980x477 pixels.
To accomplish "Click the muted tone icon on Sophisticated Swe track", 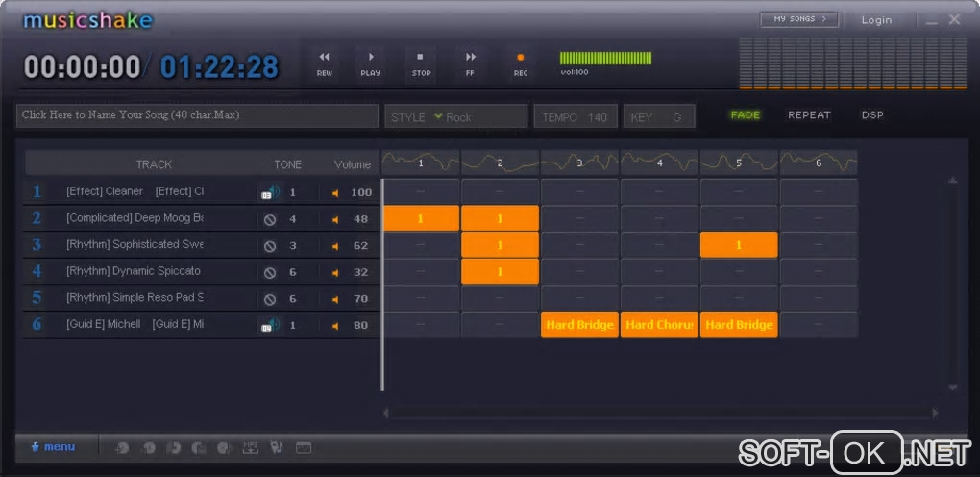I will 270,246.
